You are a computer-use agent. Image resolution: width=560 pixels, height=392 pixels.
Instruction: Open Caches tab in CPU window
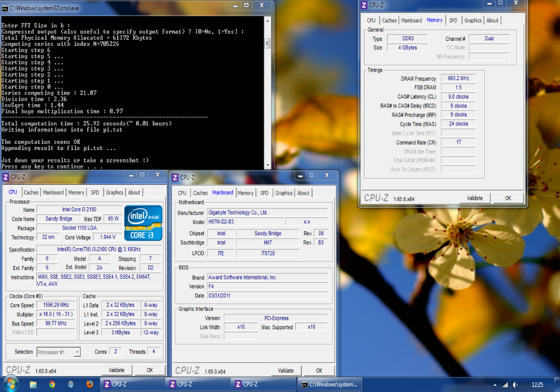pos(31,193)
